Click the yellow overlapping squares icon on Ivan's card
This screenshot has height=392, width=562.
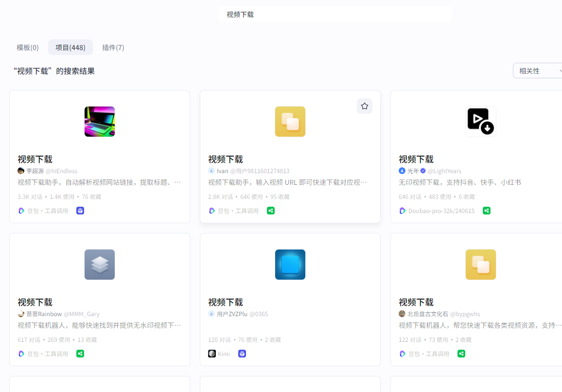pyautogui.click(x=290, y=122)
